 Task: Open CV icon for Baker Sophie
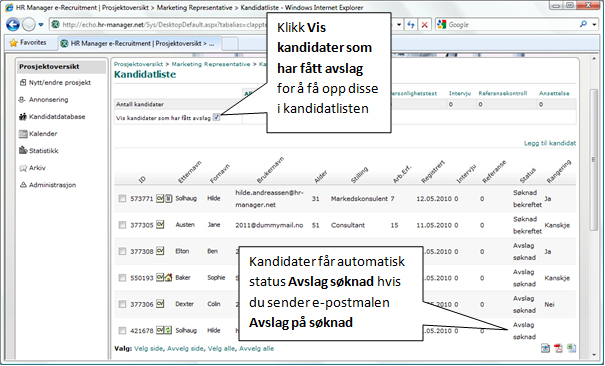pyautogui.click(x=160, y=277)
